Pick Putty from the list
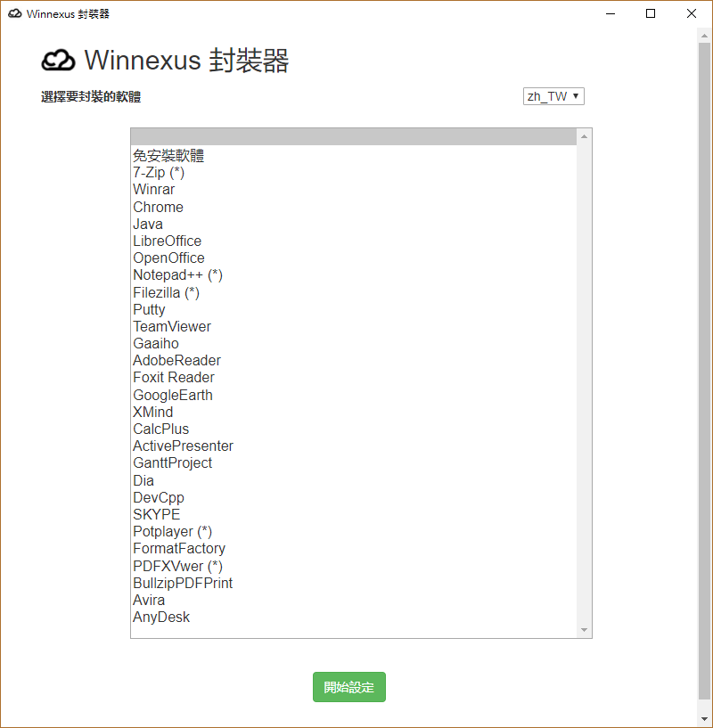The width and height of the screenshot is (713, 728). [354, 309]
